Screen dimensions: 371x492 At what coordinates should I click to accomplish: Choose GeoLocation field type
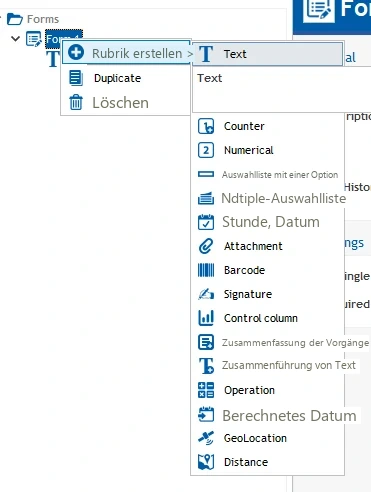coord(255,438)
